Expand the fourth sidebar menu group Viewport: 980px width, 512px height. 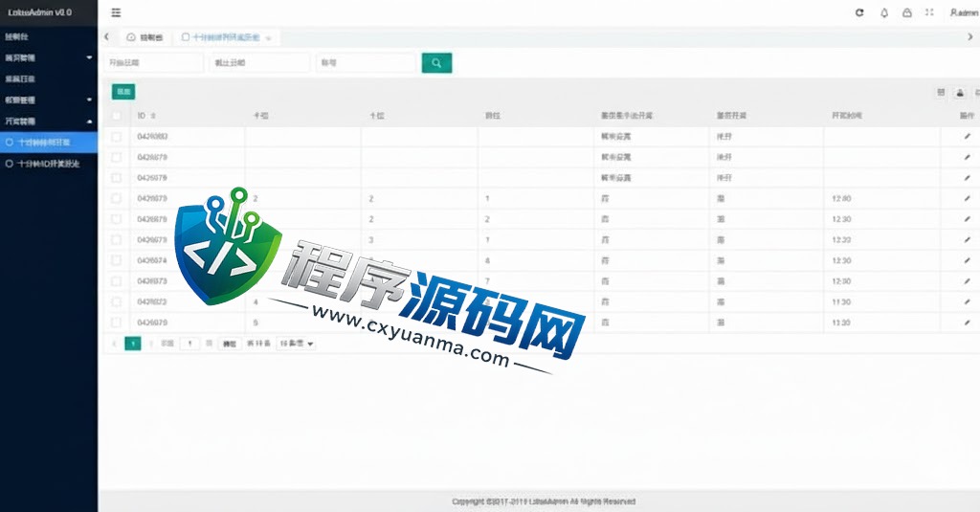49,100
